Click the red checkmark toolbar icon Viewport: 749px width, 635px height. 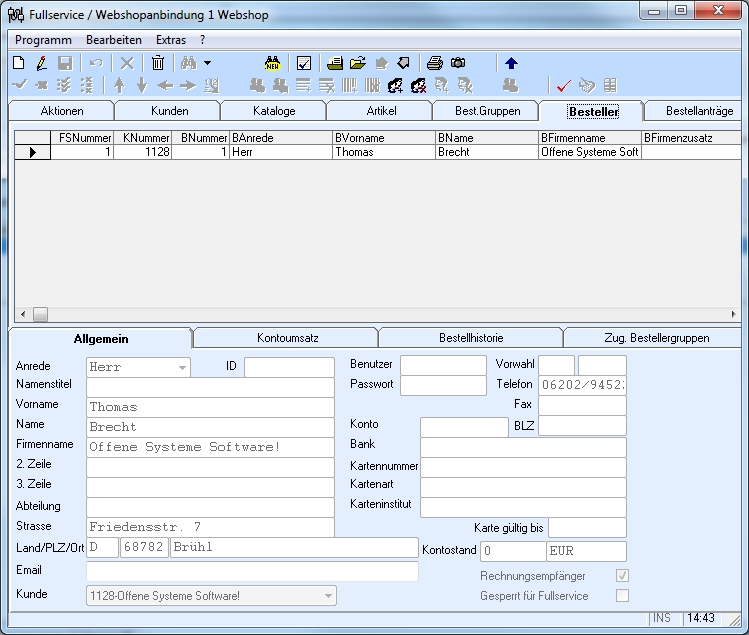click(563, 86)
